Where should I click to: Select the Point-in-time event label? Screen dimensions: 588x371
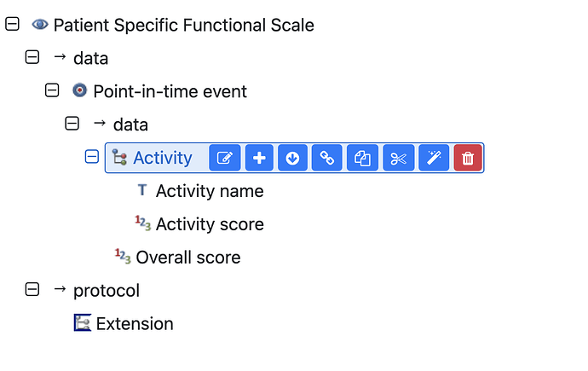pyautogui.click(x=170, y=91)
